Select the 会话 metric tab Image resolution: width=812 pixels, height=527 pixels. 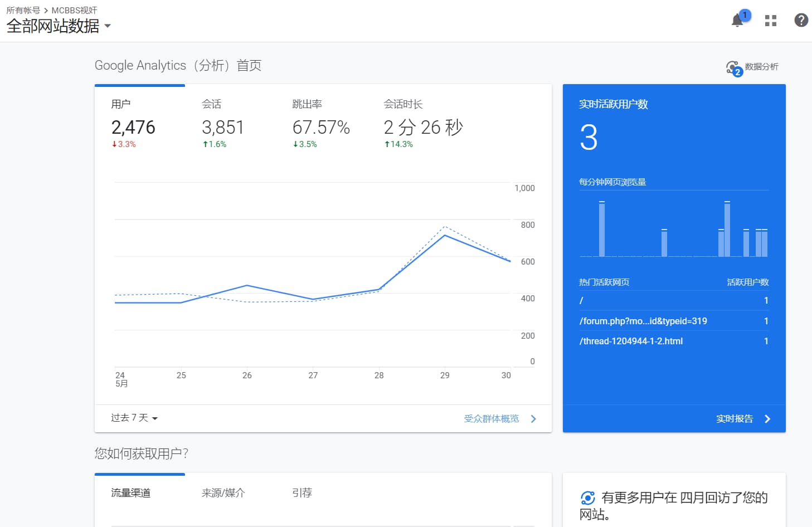222,124
